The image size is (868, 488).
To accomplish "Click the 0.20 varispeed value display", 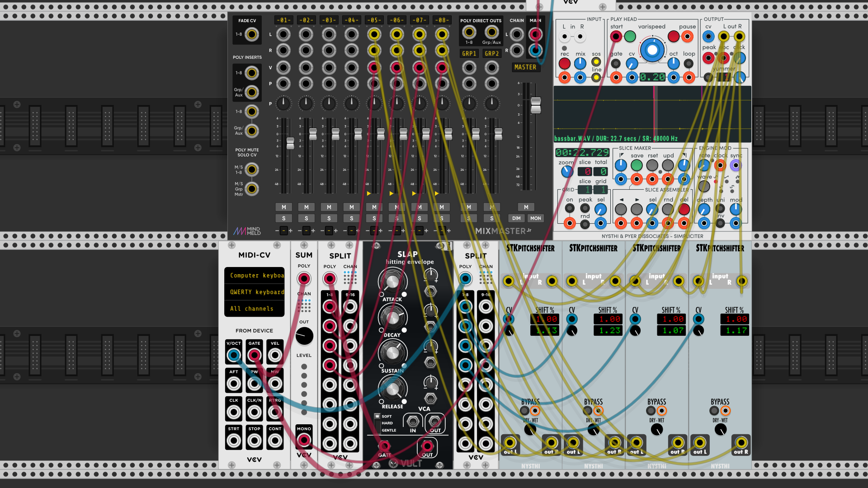I will 652,77.
